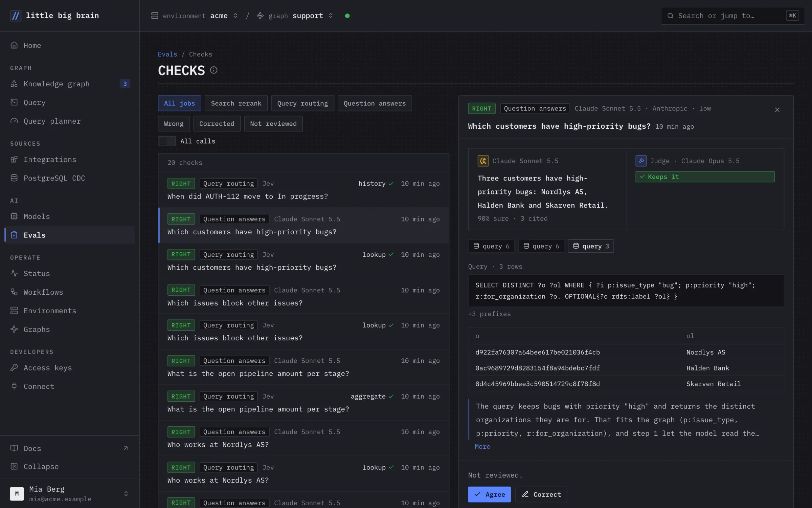Filter checks by Corrected

(217, 124)
